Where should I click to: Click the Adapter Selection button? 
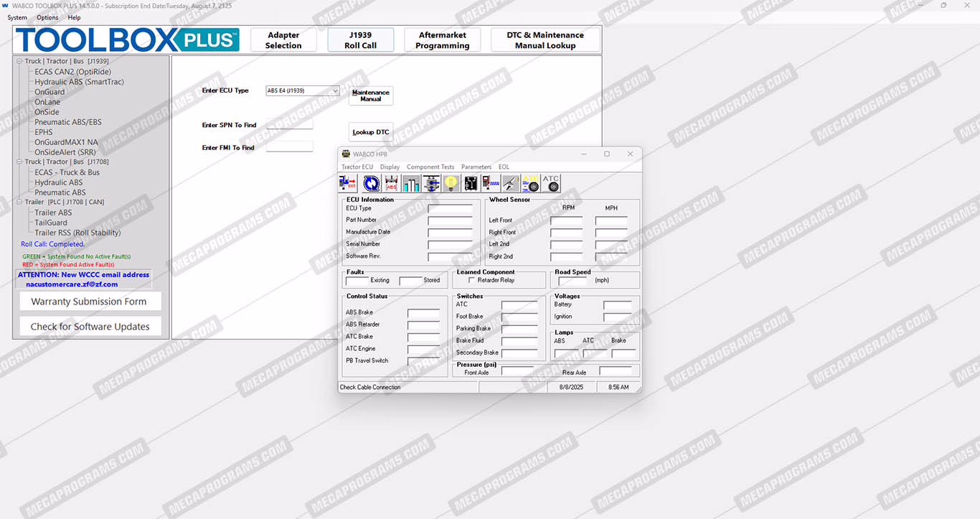coord(283,40)
